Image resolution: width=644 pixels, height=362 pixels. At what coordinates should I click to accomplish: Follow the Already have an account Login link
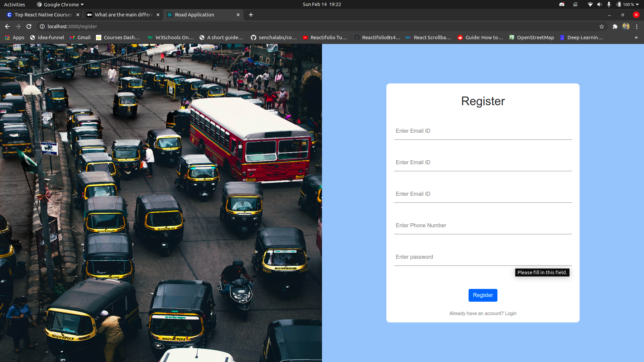[x=511, y=313]
